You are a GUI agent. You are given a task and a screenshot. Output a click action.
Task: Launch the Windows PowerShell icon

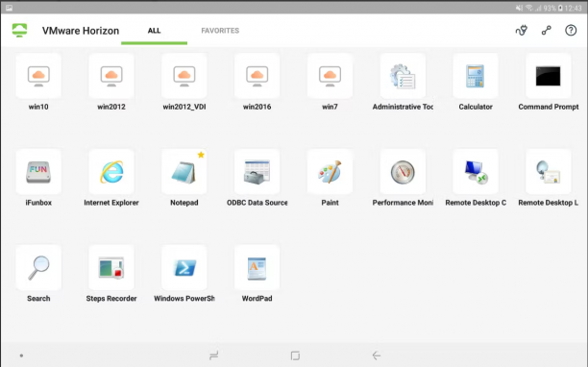pos(184,267)
